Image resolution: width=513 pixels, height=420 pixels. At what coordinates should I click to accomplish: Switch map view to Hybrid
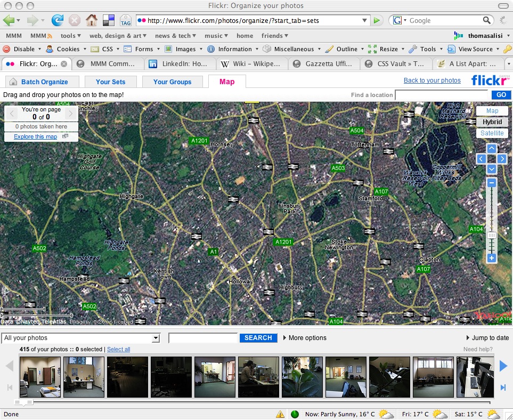(x=492, y=122)
